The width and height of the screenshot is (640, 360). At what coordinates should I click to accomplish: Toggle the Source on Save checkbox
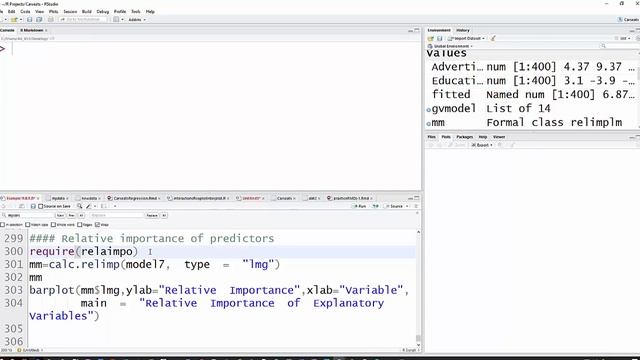[x=40, y=206]
